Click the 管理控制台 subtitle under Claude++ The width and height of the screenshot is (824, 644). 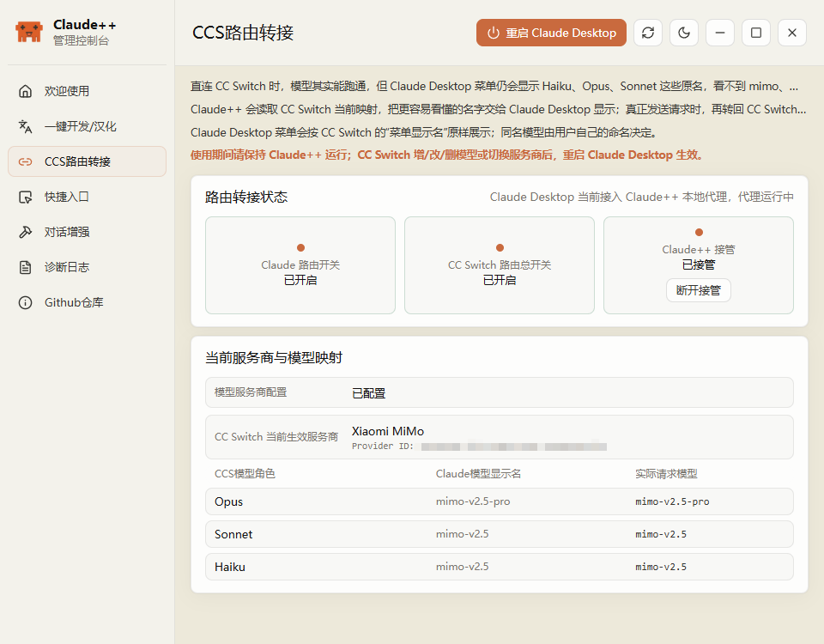tap(81, 41)
